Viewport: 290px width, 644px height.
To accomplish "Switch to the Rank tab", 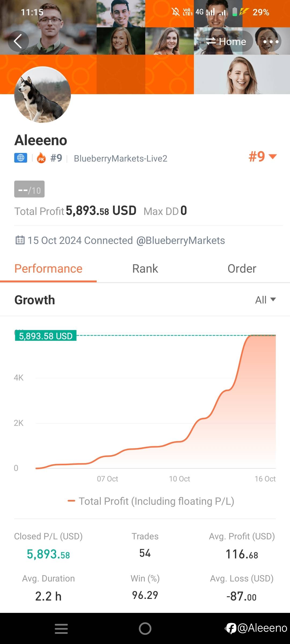I will (x=145, y=269).
